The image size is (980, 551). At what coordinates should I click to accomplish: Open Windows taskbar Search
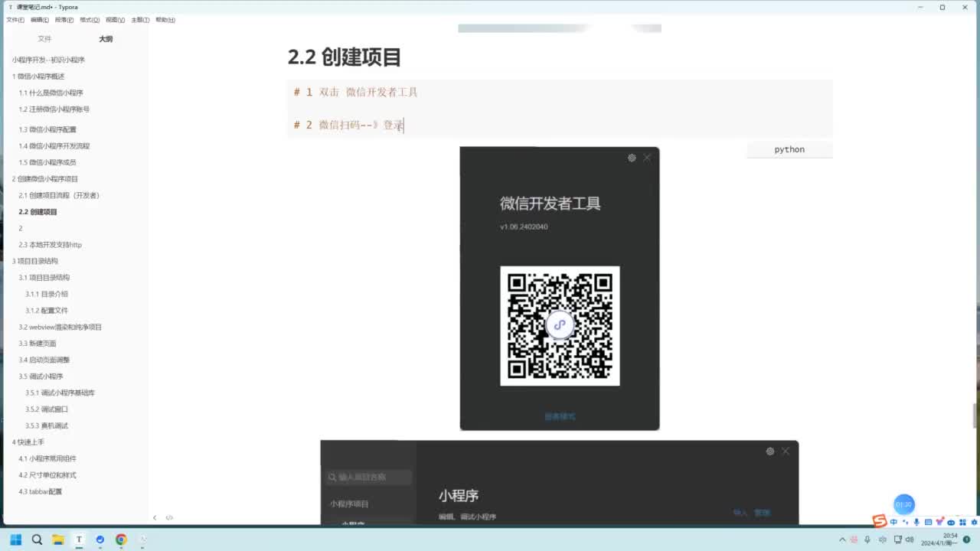[37, 540]
